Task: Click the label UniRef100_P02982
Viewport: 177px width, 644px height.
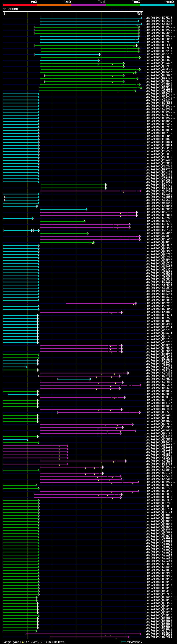Action: pyautogui.click(x=159, y=306)
